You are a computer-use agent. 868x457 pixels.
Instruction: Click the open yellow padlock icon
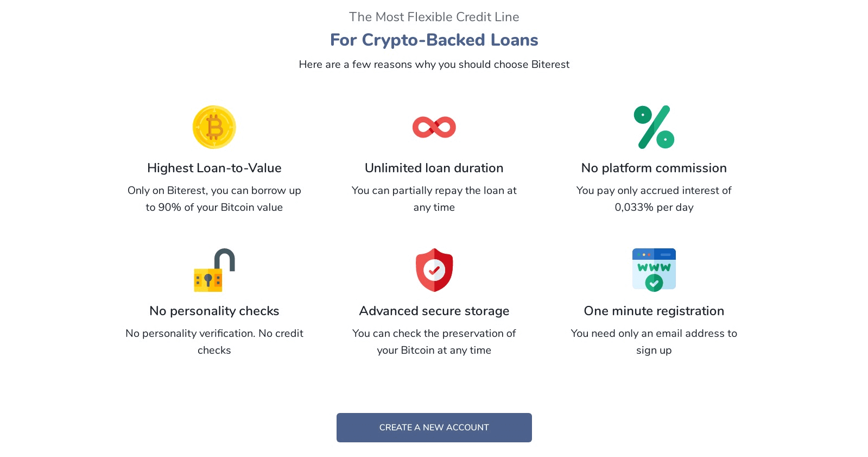(214, 270)
